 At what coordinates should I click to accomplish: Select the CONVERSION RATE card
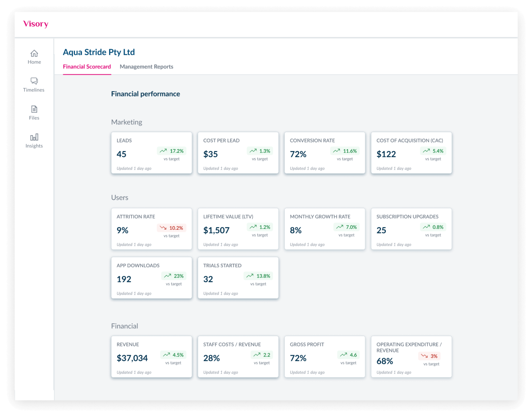325,153
